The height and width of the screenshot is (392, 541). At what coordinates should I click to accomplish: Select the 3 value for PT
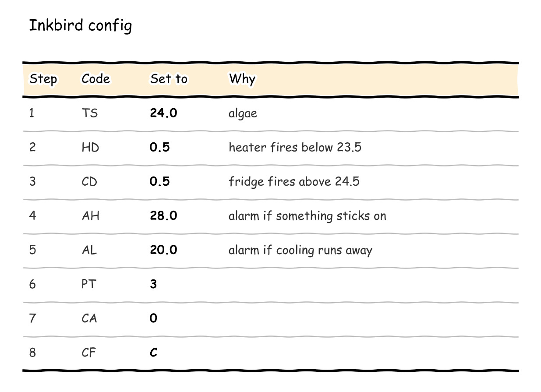click(153, 284)
